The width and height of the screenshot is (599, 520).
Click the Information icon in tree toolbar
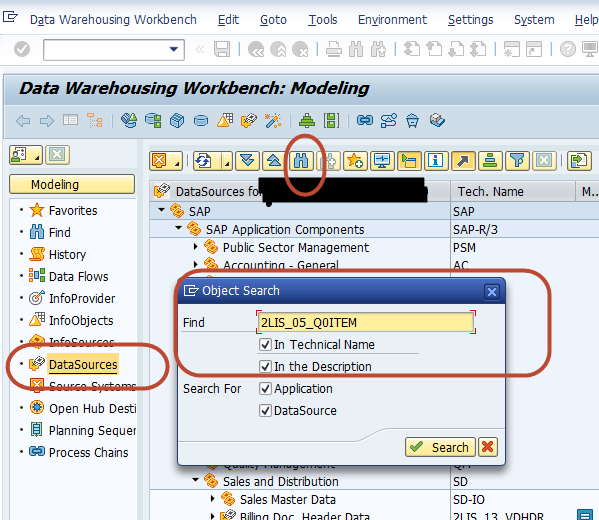[x=435, y=161]
